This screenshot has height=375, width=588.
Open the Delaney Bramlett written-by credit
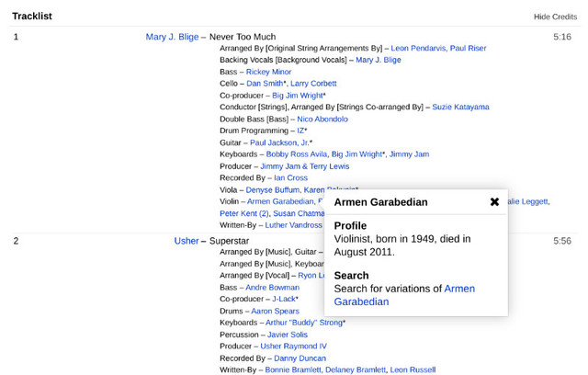point(356,369)
